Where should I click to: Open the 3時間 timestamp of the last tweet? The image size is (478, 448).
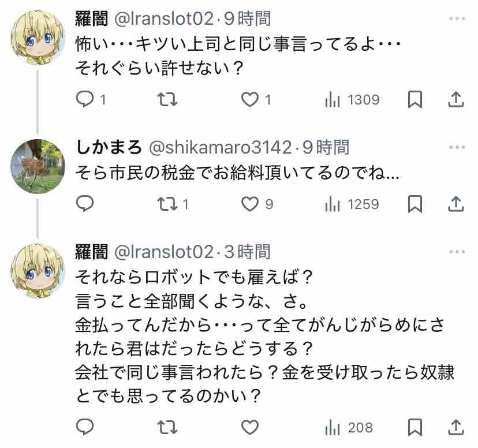[x=247, y=252]
